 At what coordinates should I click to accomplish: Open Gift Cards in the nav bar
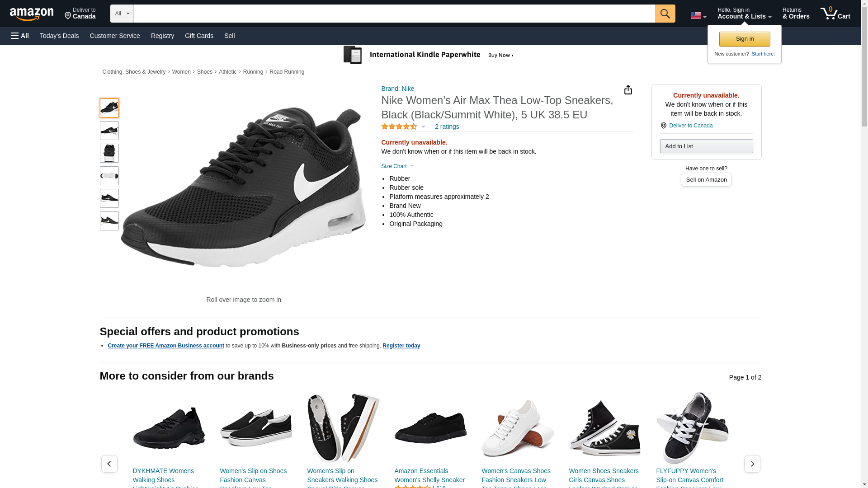199,36
